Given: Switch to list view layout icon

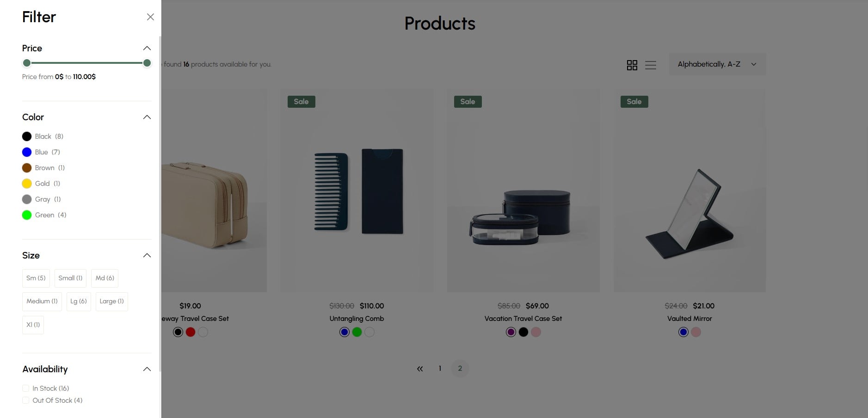Looking at the screenshot, I should pos(650,65).
